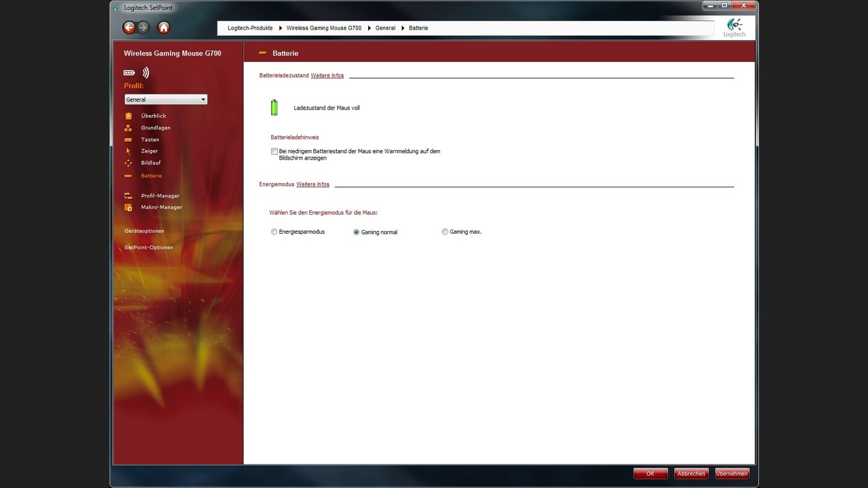The width and height of the screenshot is (868, 488).
Task: Open Tasten settings page
Action: tap(150, 140)
